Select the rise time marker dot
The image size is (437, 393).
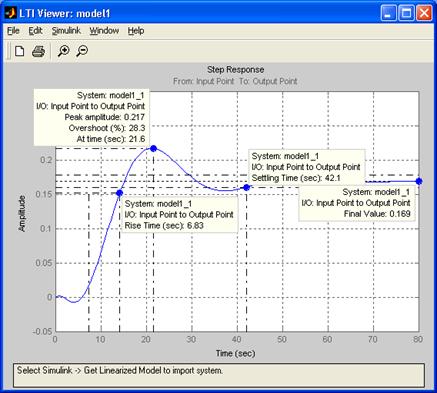(119, 193)
